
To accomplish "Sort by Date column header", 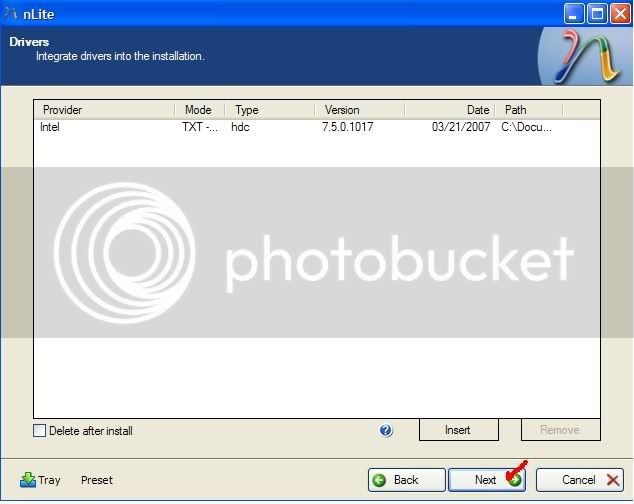I will pos(450,110).
